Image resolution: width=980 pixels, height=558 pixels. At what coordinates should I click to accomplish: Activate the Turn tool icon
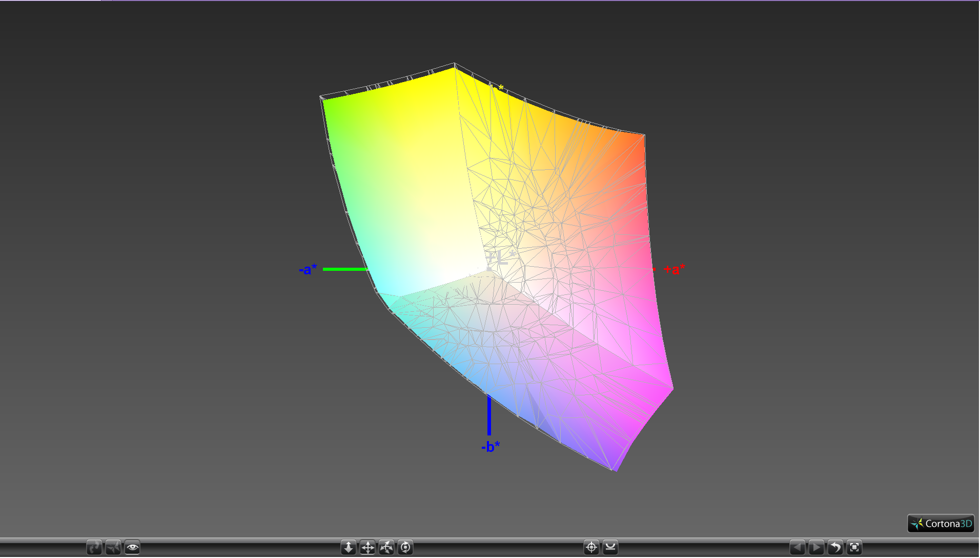point(386,548)
